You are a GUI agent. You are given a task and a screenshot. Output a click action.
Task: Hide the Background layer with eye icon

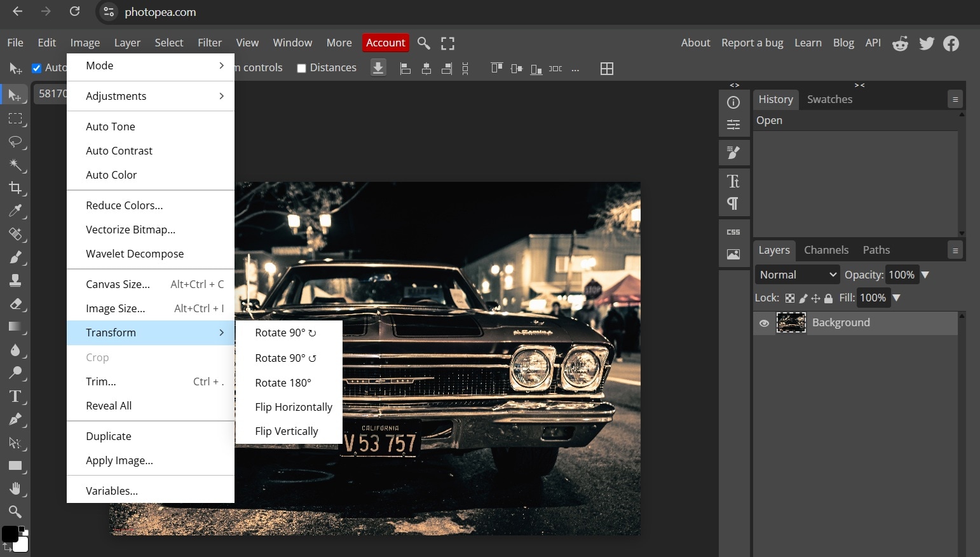(764, 323)
